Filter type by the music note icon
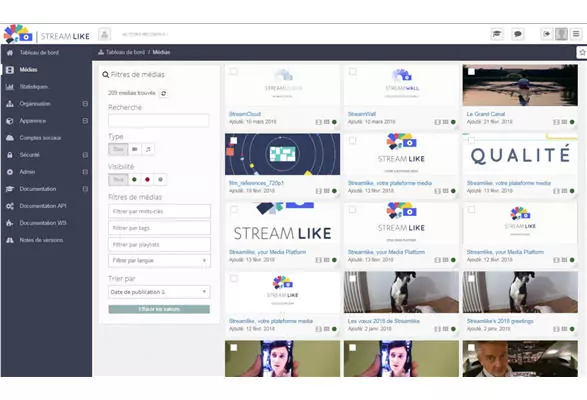Viewport: 587px width, 400px height. coord(148,149)
